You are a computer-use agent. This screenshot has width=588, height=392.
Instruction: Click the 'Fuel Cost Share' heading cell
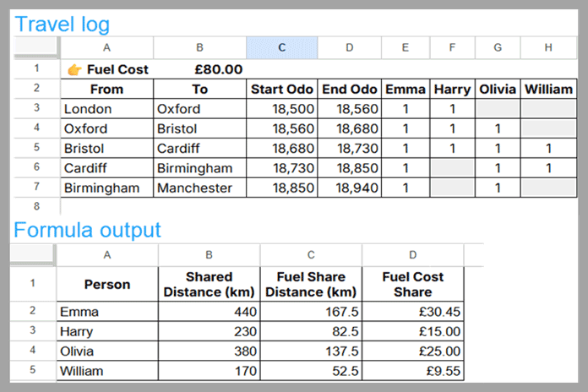tap(413, 285)
